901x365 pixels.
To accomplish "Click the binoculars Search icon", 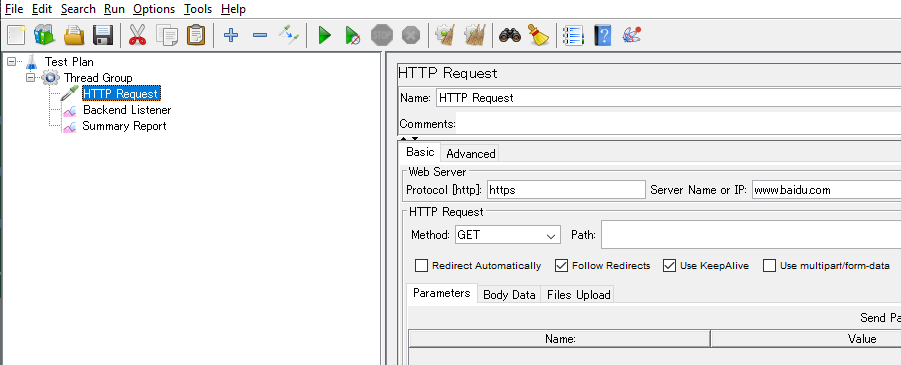I will (x=510, y=36).
